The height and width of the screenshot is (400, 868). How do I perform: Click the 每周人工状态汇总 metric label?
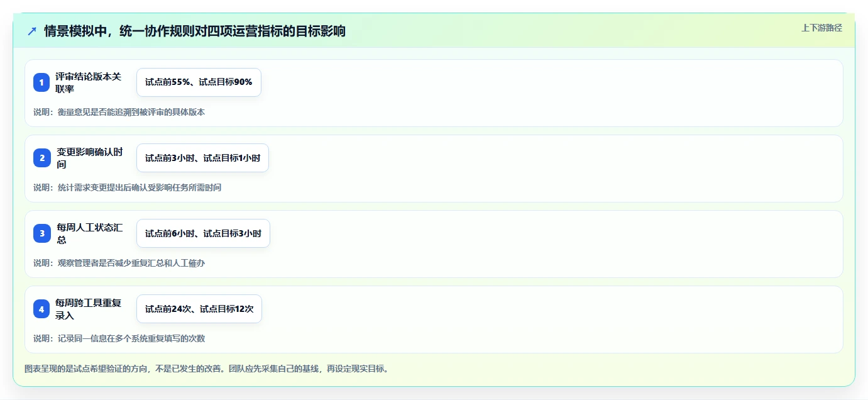[90, 233]
